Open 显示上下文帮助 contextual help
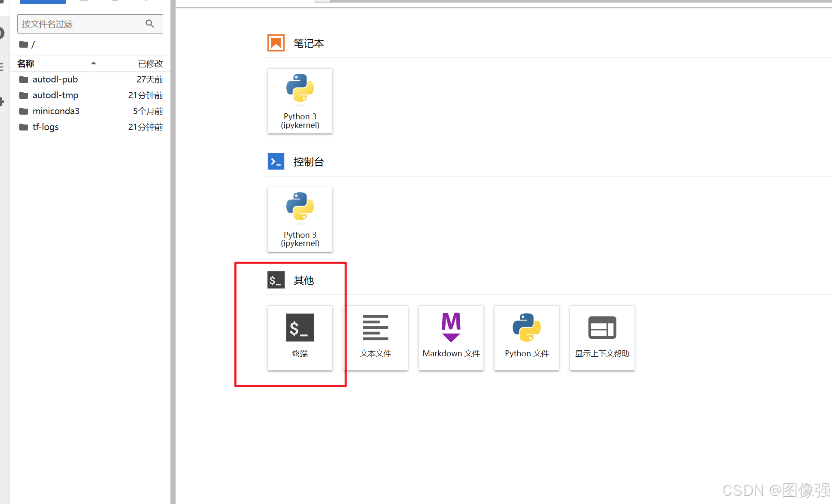832x504 pixels. coord(602,338)
